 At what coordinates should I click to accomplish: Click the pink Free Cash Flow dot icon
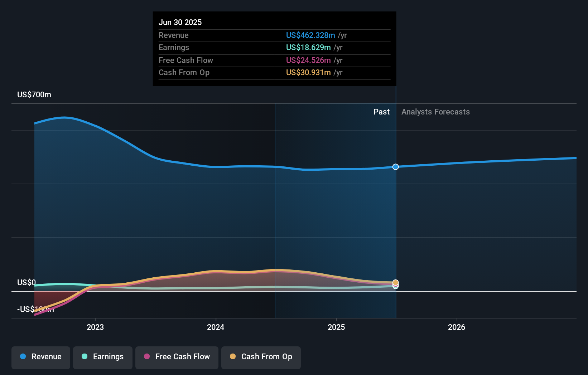point(146,356)
